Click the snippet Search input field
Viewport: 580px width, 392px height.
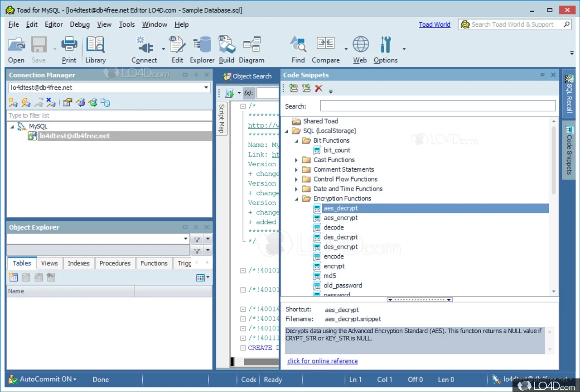[437, 106]
